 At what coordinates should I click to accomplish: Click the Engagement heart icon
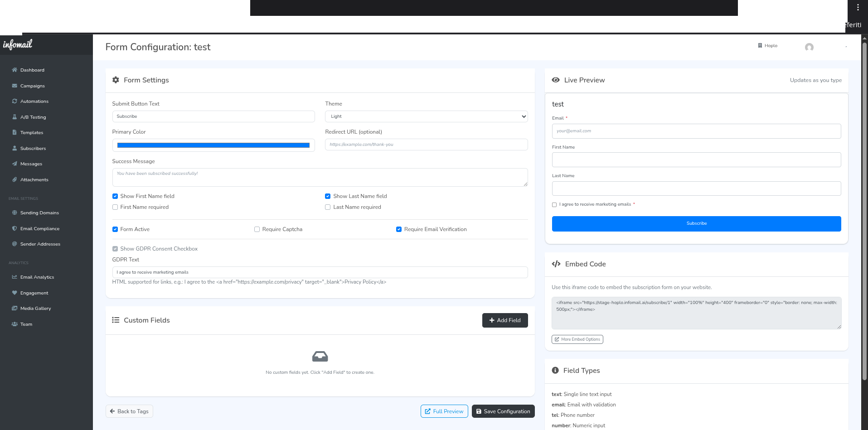(x=15, y=293)
